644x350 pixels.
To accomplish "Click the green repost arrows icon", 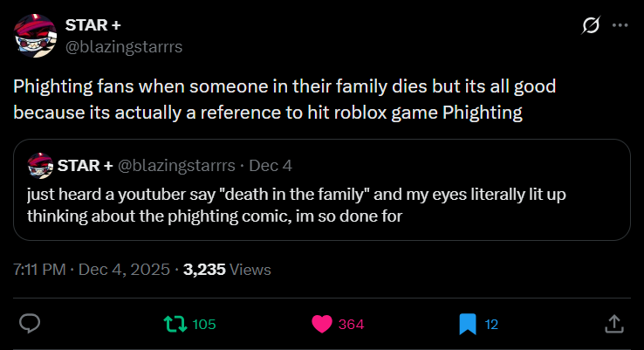I will (175, 324).
